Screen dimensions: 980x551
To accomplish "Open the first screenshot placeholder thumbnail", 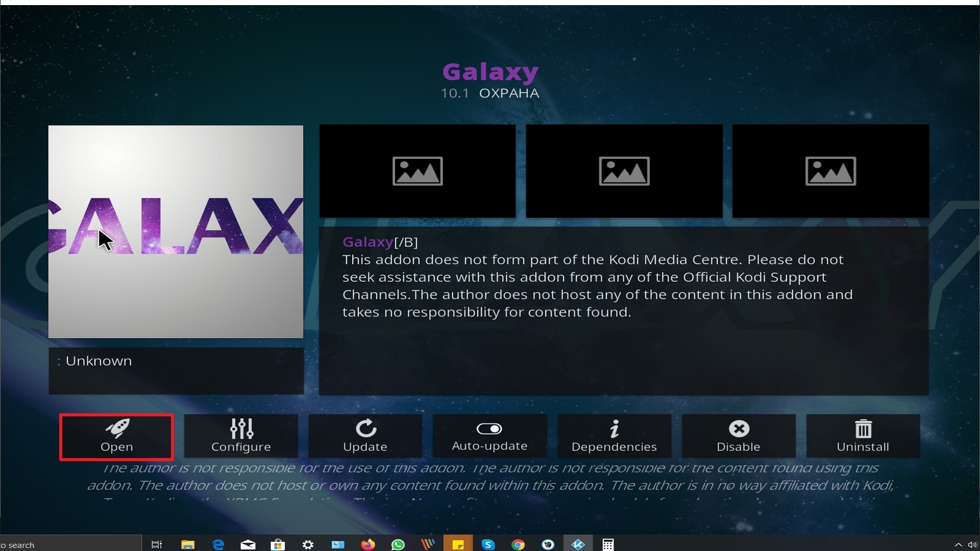I will click(x=418, y=171).
